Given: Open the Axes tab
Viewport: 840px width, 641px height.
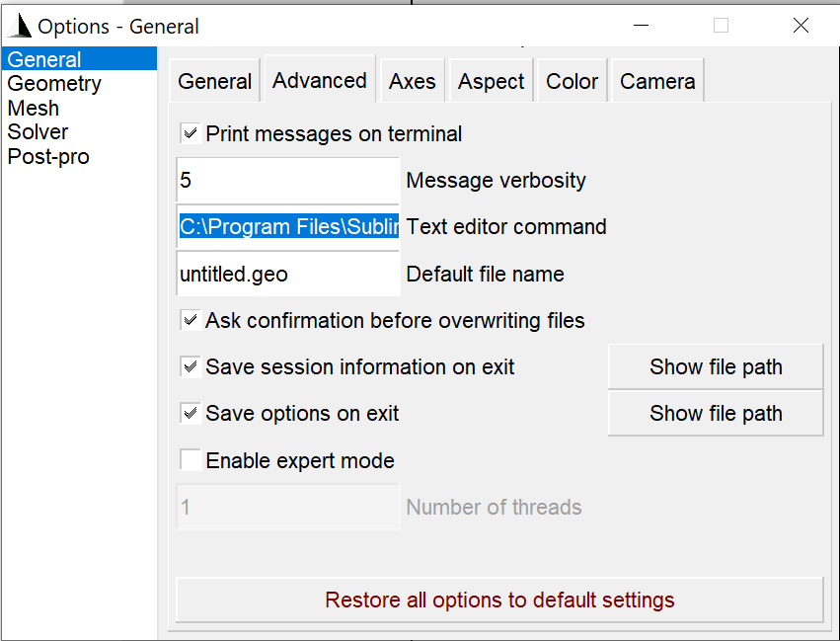Looking at the screenshot, I should click(412, 82).
